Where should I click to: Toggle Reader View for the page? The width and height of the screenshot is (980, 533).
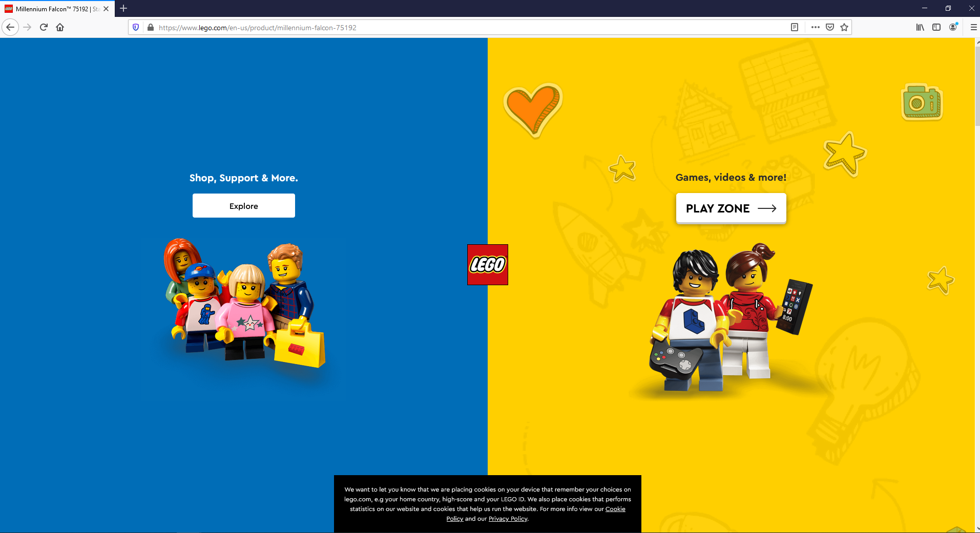(795, 27)
